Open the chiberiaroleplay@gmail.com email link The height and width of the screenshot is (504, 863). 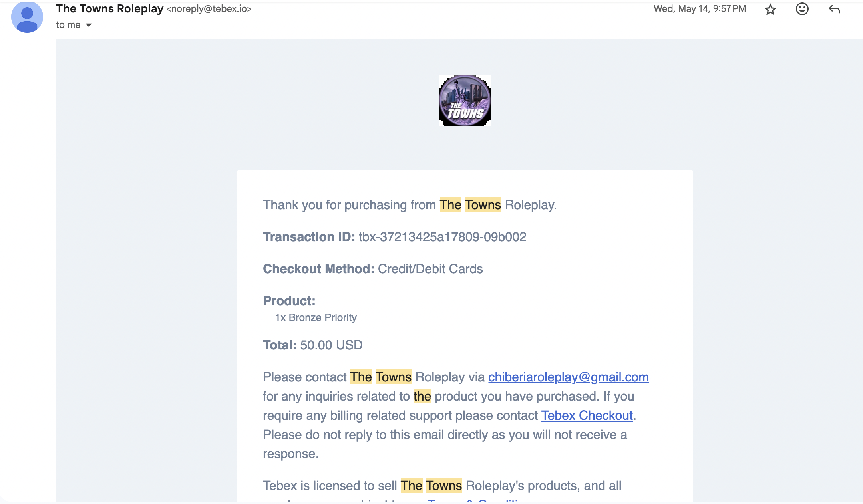pyautogui.click(x=569, y=377)
